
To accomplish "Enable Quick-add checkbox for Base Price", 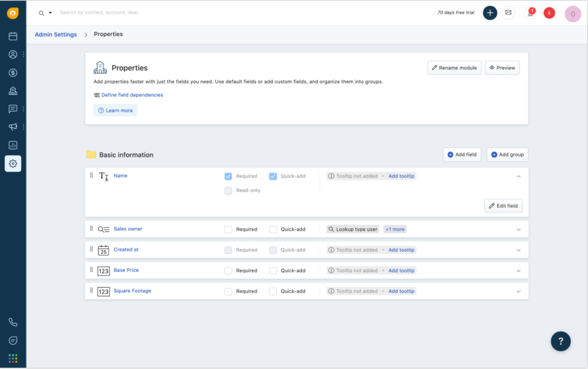I will tap(273, 270).
